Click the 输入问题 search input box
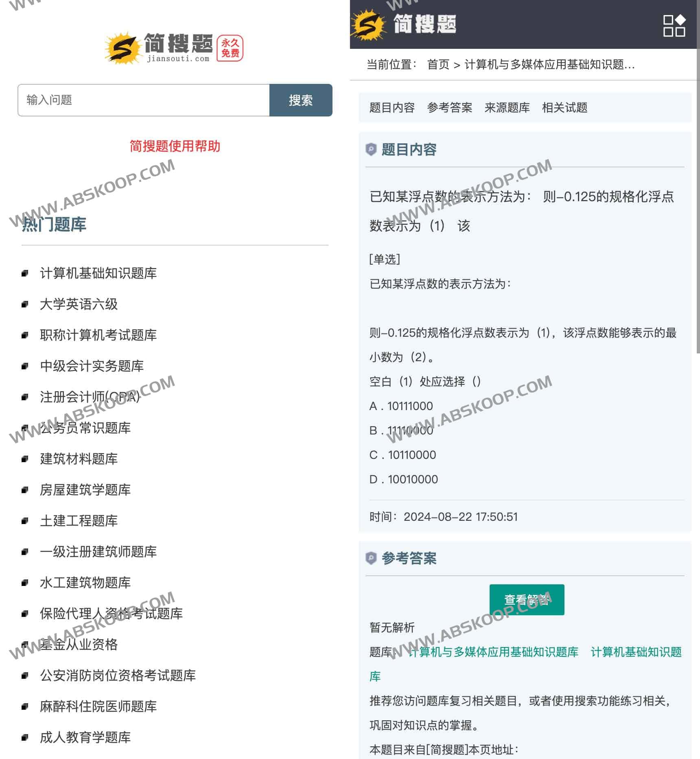 pyautogui.click(x=142, y=100)
